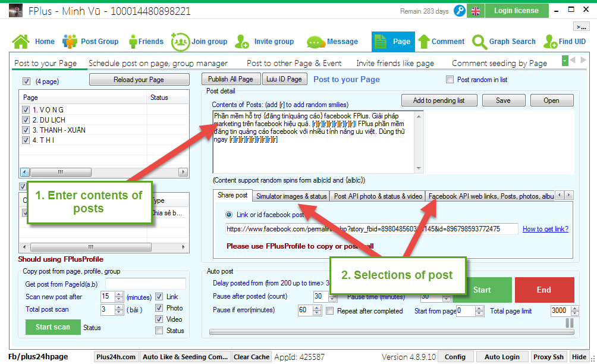597x364 pixels.
Task: Click Publish All Page button
Action: [231, 79]
